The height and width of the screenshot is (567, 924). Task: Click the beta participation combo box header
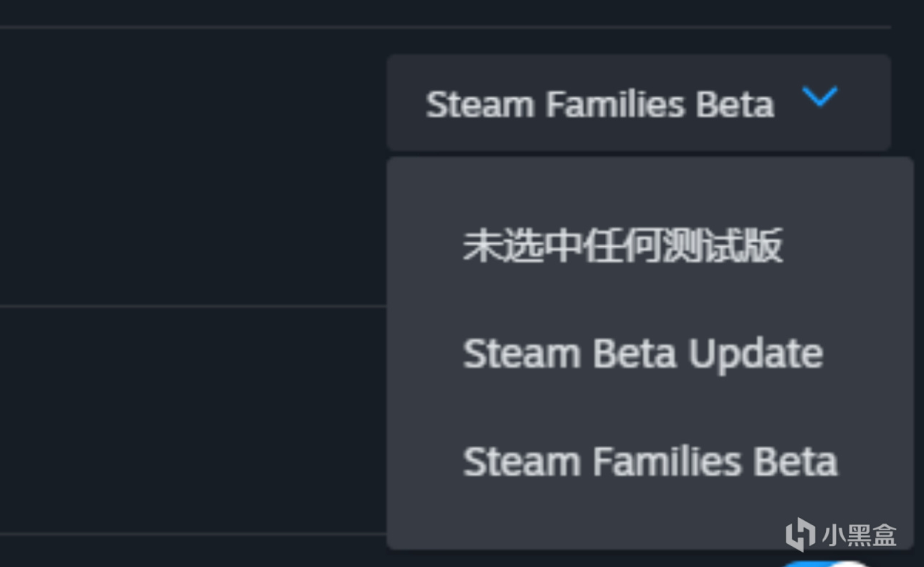pos(638,102)
